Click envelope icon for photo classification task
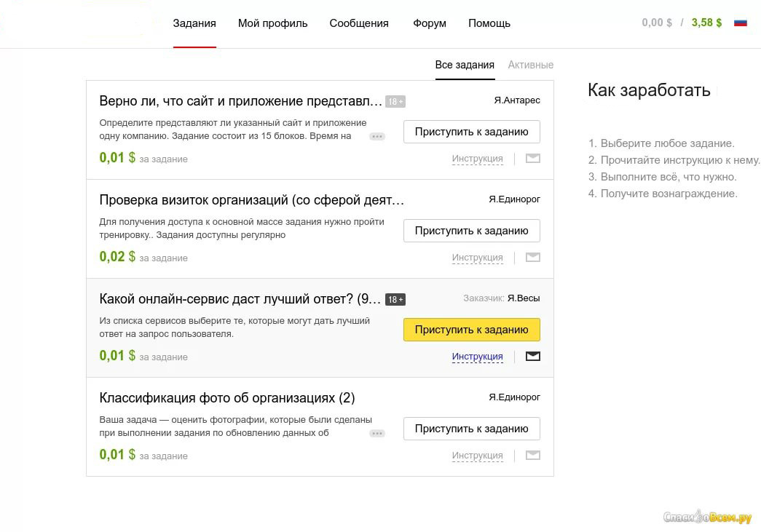The width and height of the screenshot is (761, 532). tap(532, 455)
